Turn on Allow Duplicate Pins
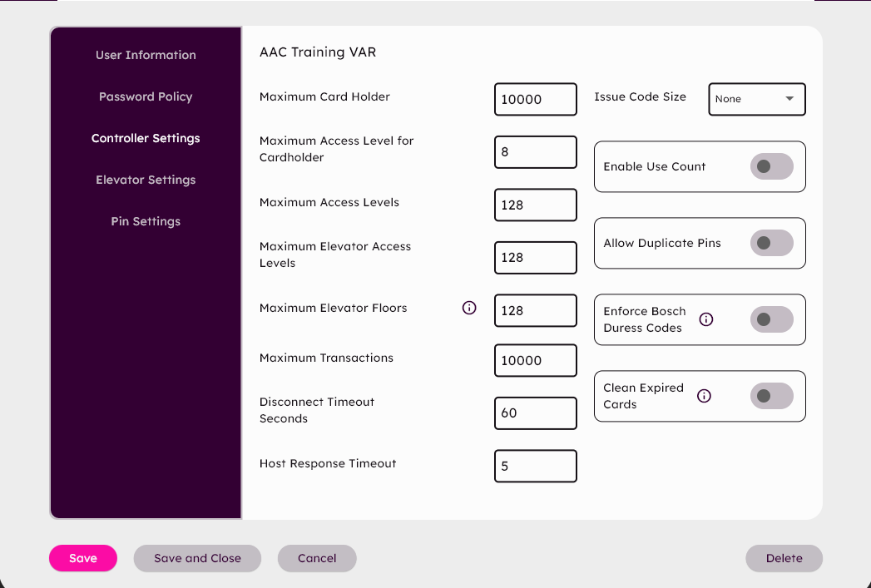This screenshot has height=588, width=871. click(771, 243)
